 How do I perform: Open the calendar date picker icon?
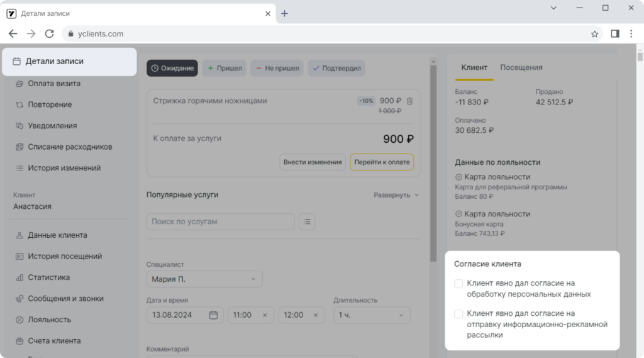213,315
